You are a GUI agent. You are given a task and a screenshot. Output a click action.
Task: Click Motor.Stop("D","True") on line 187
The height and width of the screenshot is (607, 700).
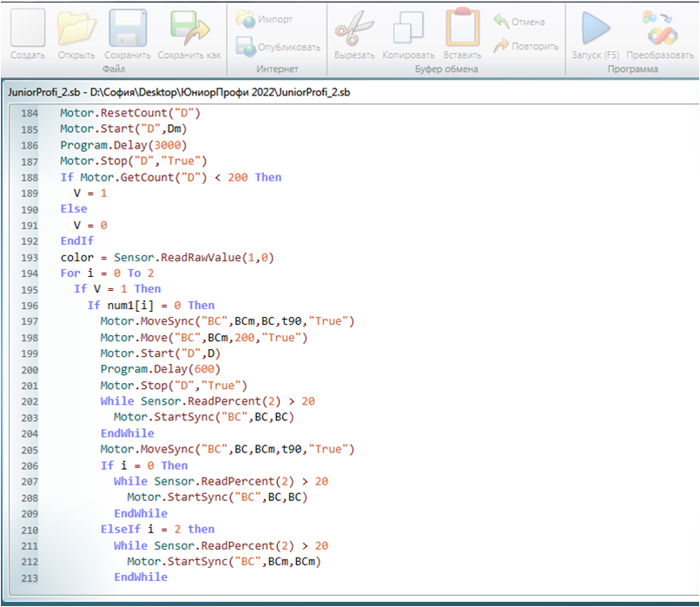134,162
